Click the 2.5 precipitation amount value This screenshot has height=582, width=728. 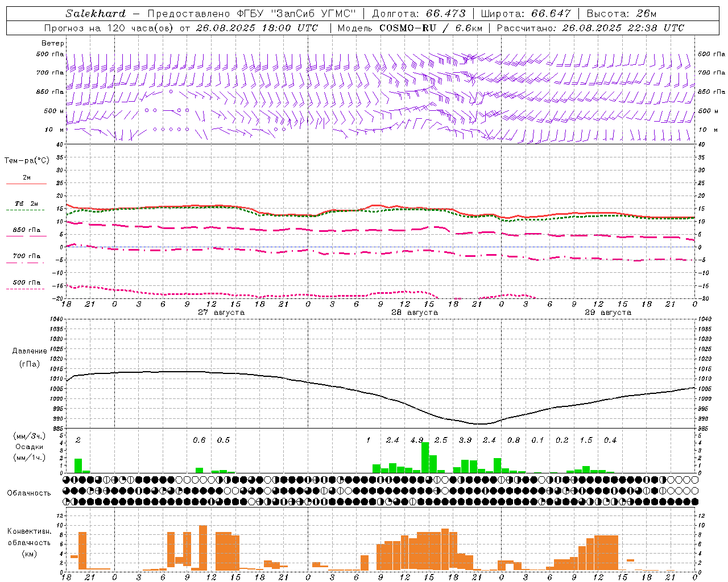[441, 440]
